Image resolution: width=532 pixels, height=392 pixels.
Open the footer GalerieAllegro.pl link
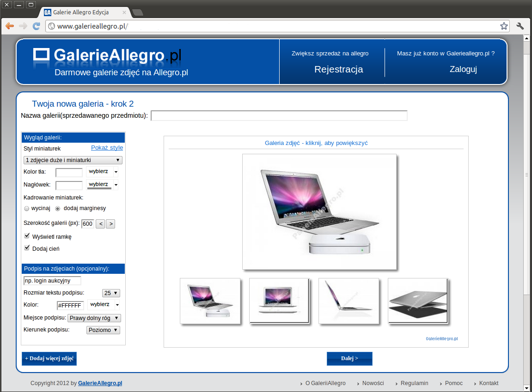coord(100,383)
